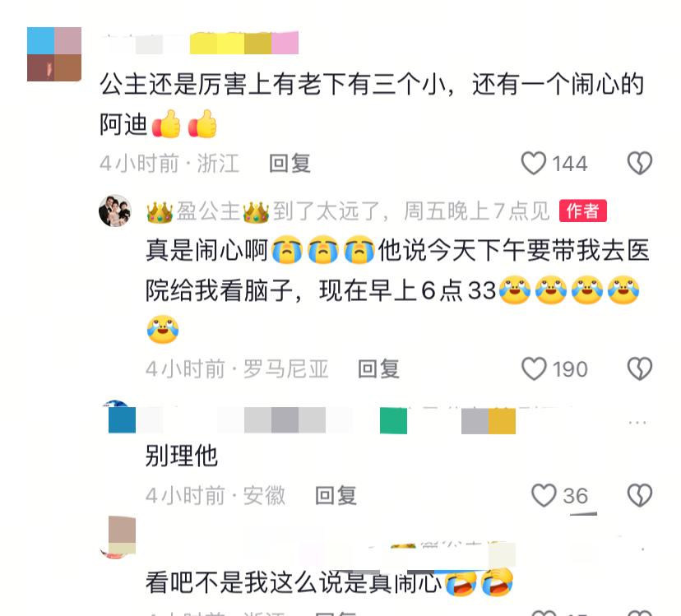The height and width of the screenshot is (616, 681).
Task: Open the author's wedding photo avatar
Action: 115,211
